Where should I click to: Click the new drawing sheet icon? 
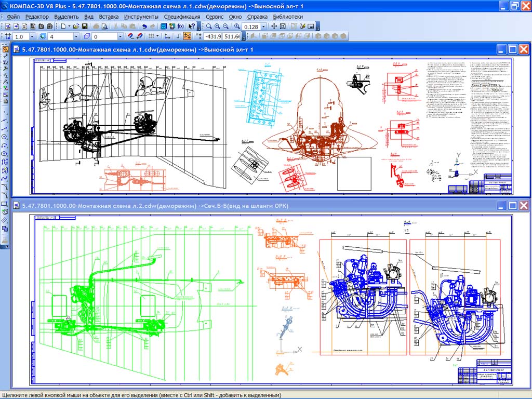coord(7,26)
